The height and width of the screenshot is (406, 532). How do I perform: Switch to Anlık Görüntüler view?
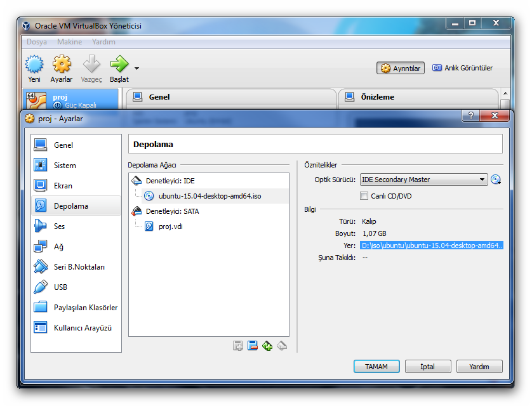point(462,68)
